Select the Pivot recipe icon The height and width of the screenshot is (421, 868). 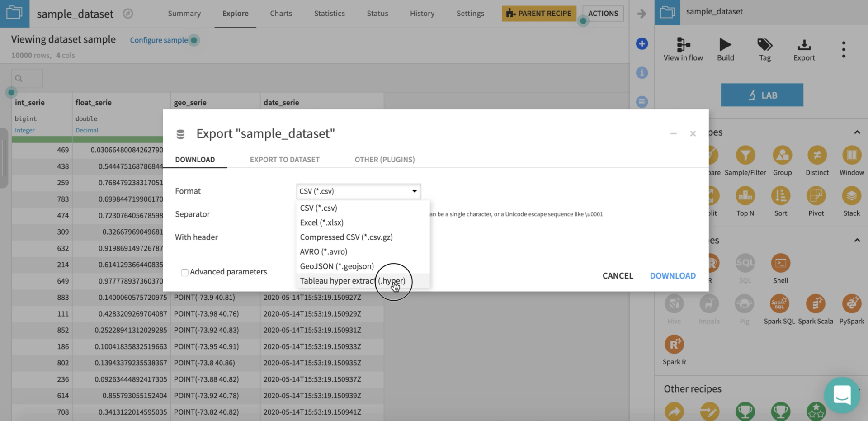(x=816, y=196)
